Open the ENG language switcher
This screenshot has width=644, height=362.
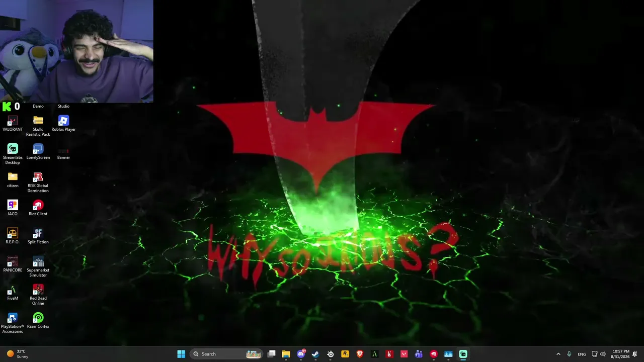tap(582, 354)
